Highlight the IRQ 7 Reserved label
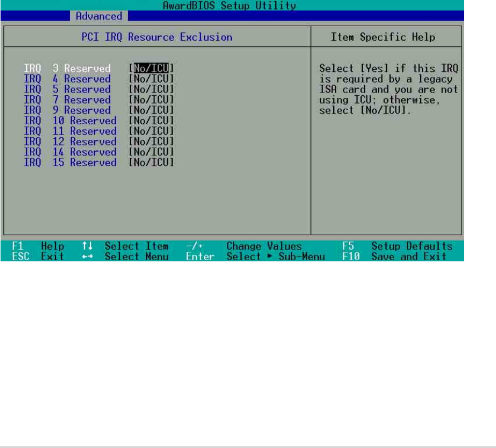The height and width of the screenshot is (448, 496). tap(67, 99)
